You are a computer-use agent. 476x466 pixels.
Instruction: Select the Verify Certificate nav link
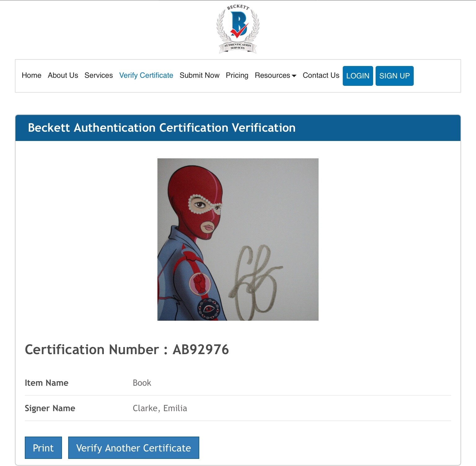[x=146, y=75]
